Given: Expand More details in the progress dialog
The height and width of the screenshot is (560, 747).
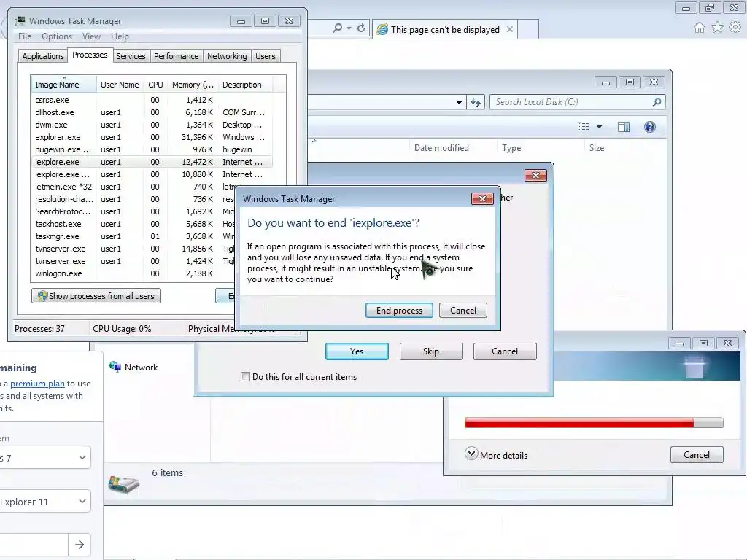Looking at the screenshot, I should click(x=496, y=455).
